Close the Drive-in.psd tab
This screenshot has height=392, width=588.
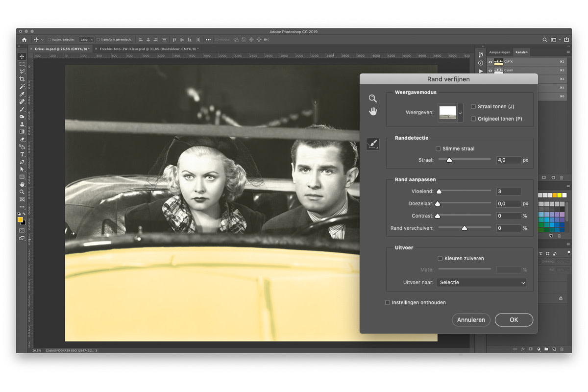31,49
